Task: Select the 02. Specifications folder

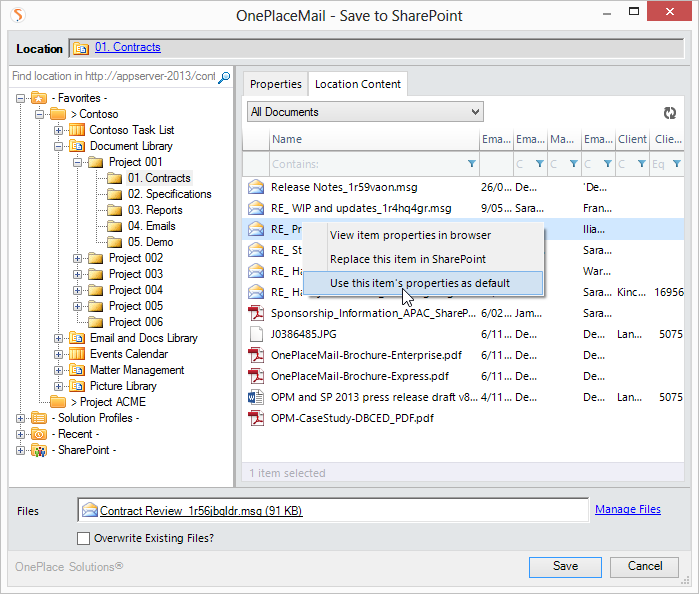Action: click(169, 194)
